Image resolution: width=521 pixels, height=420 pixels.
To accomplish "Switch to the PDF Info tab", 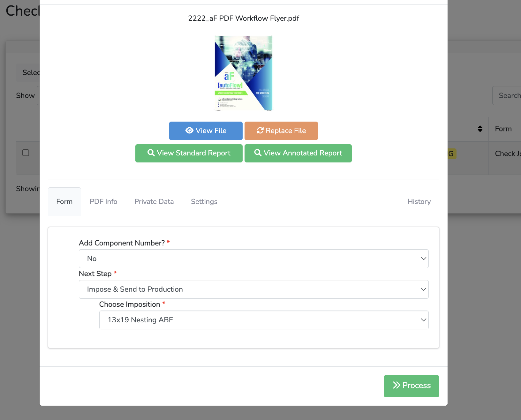I will coord(103,201).
